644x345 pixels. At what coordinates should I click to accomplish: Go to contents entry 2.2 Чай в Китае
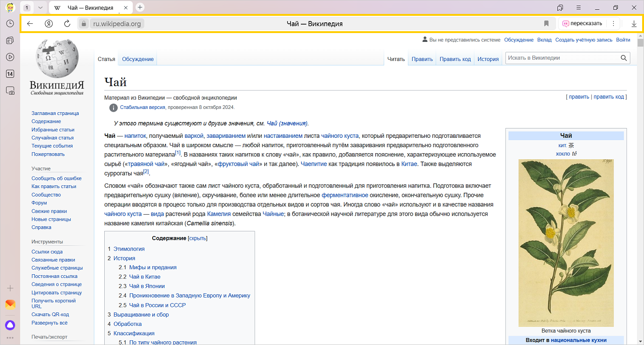tap(145, 277)
